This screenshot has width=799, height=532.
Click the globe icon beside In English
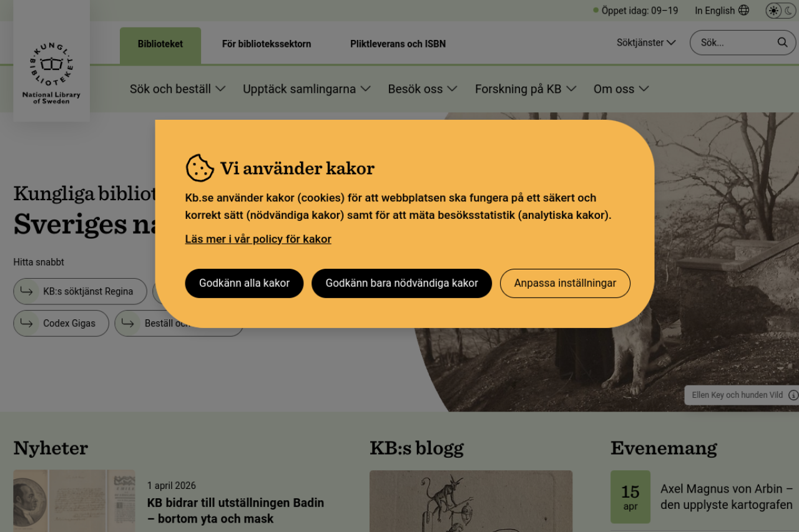(x=743, y=10)
